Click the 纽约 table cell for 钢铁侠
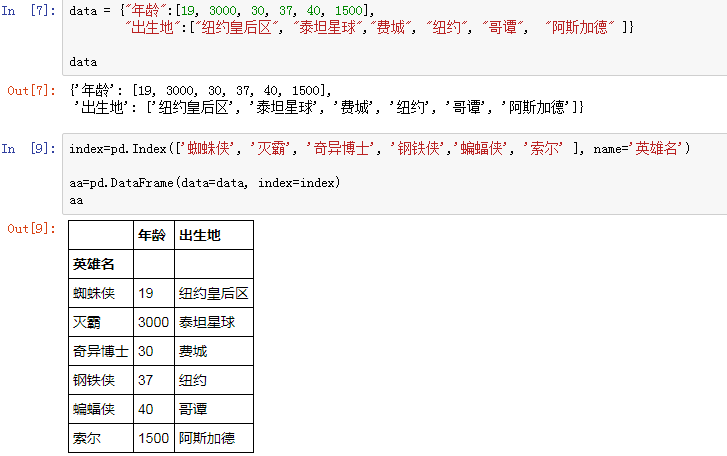Screen dimensions: 727x456 point(214,380)
